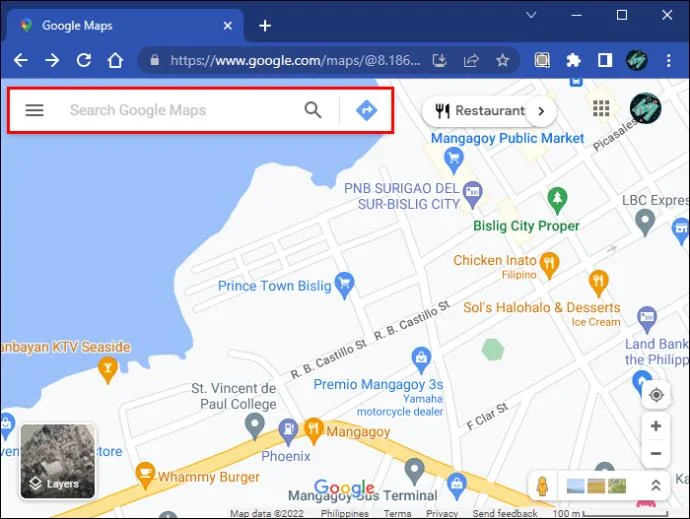Open the hamburger menu in Google Maps
Viewport: 690px width, 519px height.
pos(34,110)
